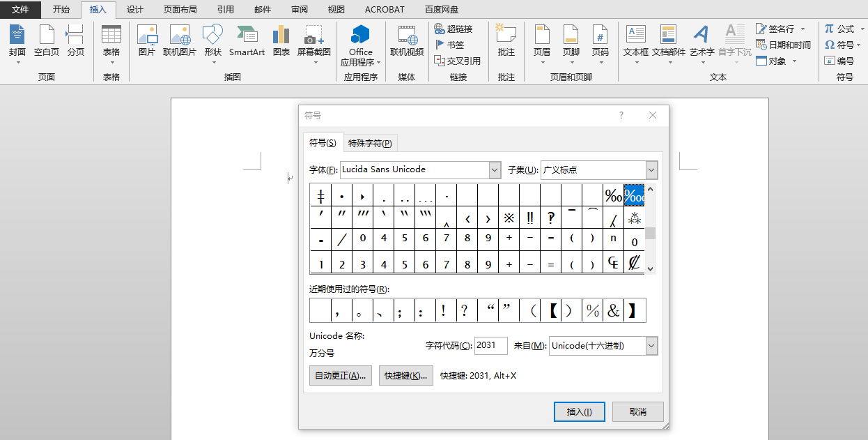Insert a 书签 bookmark
The image size is (868, 440).
(x=449, y=45)
